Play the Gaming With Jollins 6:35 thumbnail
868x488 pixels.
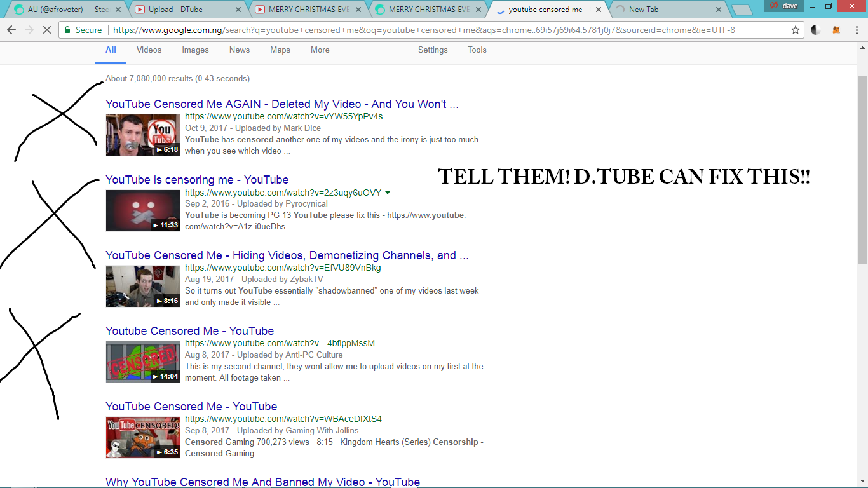click(143, 437)
